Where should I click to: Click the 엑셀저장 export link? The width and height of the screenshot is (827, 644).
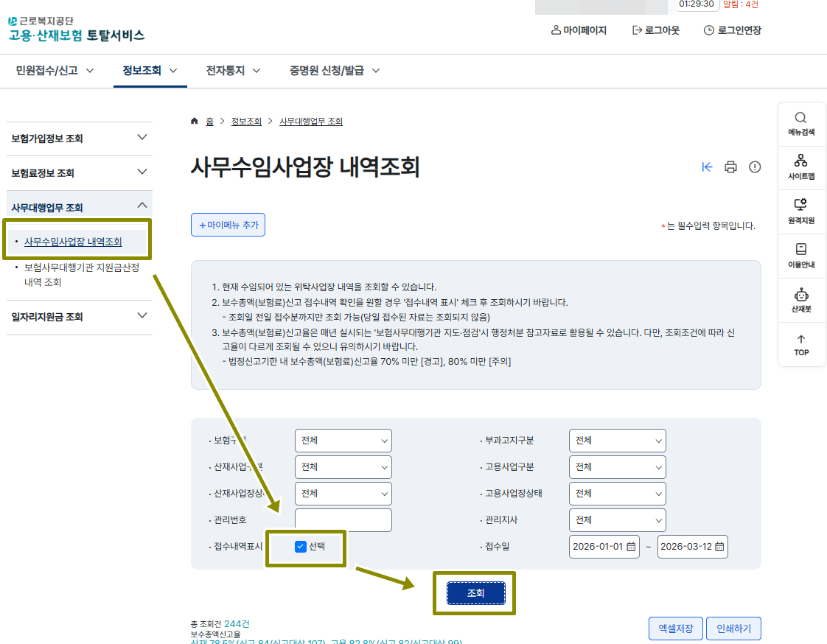click(x=675, y=629)
